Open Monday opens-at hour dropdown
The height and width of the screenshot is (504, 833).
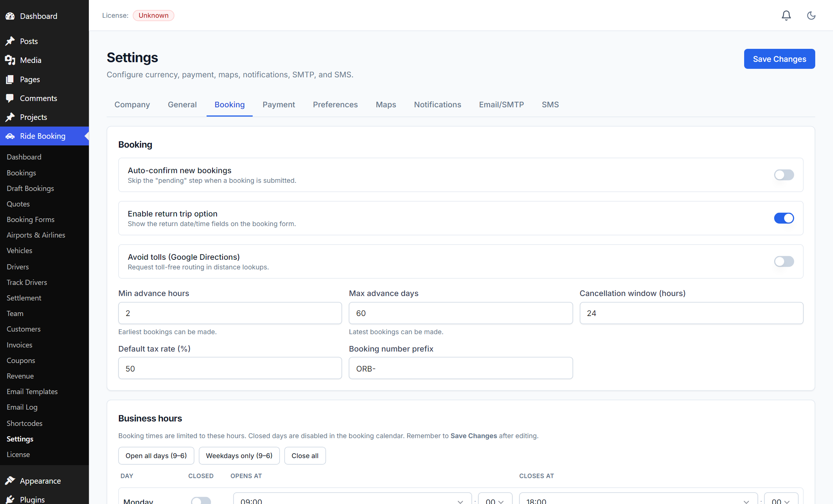click(352, 499)
